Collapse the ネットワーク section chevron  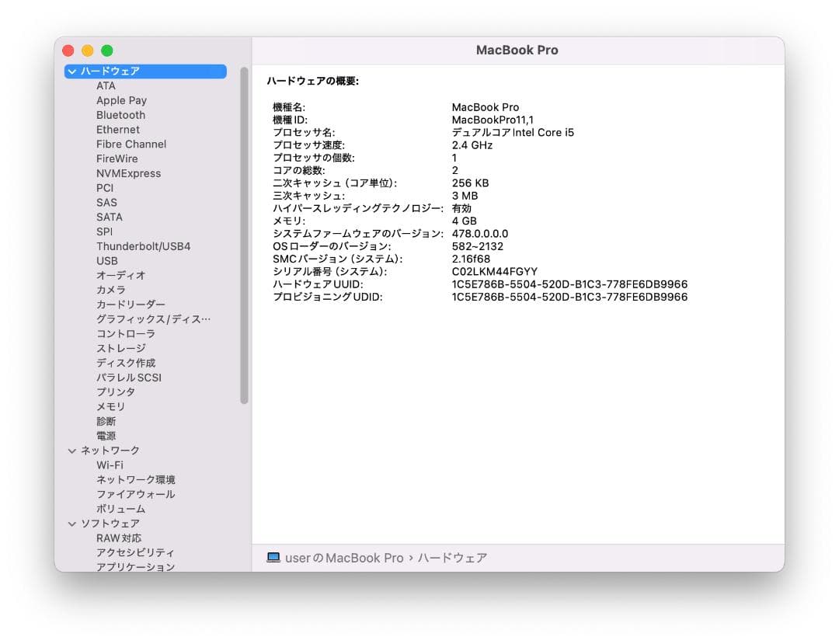click(x=72, y=451)
